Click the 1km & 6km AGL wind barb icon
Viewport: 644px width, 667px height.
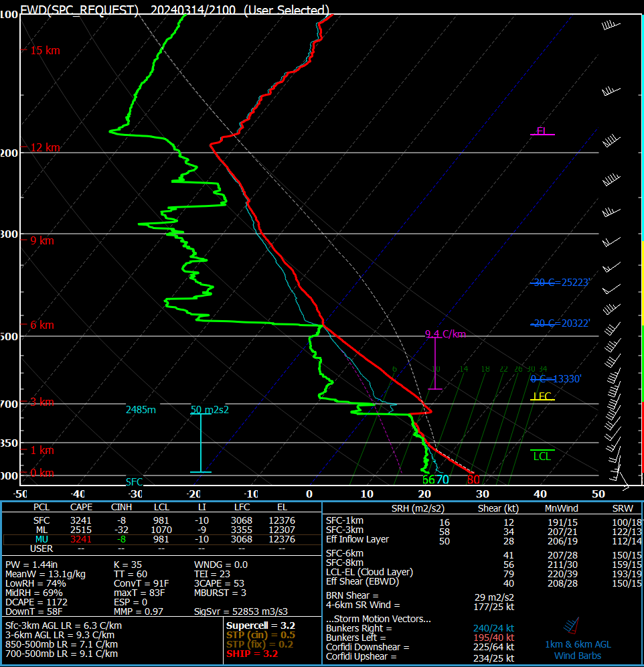[572, 625]
